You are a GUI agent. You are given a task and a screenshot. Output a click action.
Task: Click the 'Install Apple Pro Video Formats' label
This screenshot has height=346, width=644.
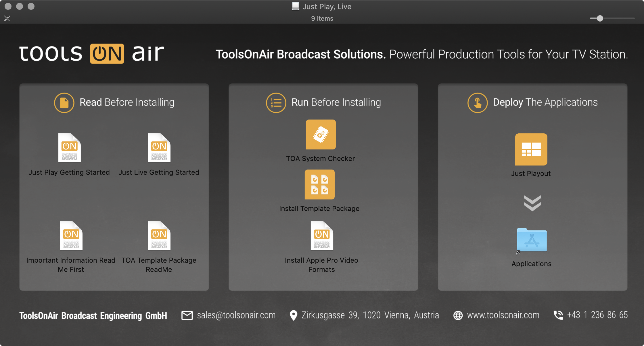pyautogui.click(x=321, y=265)
